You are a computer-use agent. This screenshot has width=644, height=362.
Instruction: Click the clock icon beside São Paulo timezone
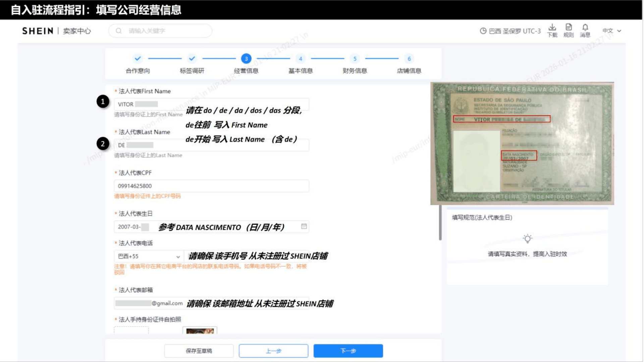point(483,31)
